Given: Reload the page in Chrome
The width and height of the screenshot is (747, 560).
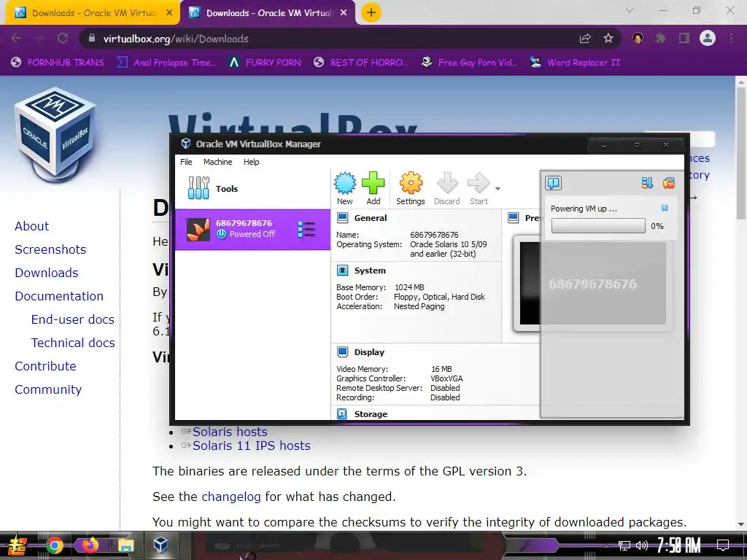Looking at the screenshot, I should 63,38.
